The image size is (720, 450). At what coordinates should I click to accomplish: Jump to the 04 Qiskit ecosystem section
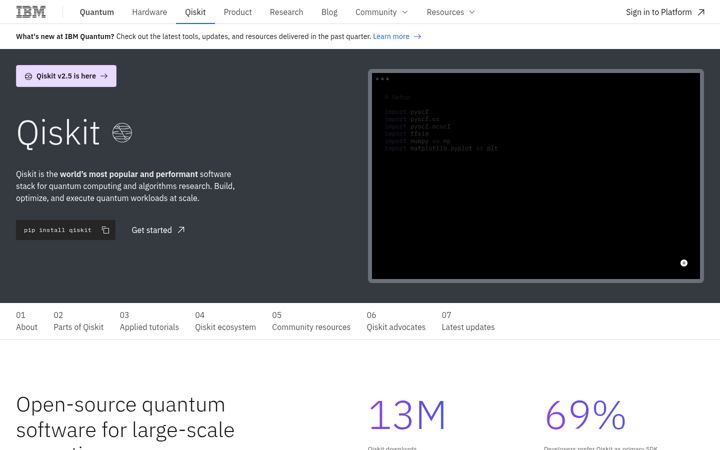point(225,321)
